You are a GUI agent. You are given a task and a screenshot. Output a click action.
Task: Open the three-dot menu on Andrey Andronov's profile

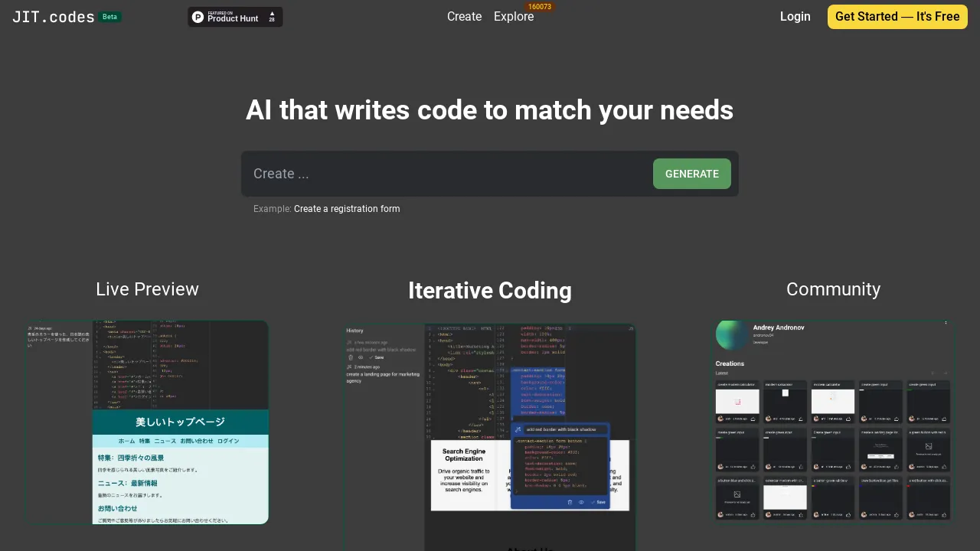coord(946,322)
